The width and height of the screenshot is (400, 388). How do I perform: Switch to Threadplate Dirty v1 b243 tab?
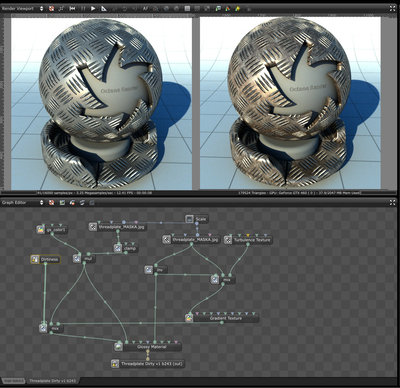click(52, 381)
